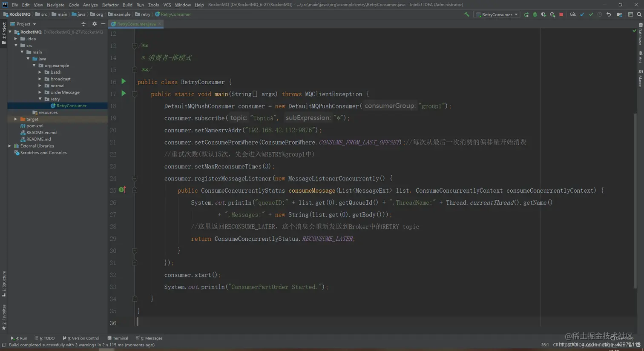
Task: Open Project panel settings gear
Action: click(95, 24)
